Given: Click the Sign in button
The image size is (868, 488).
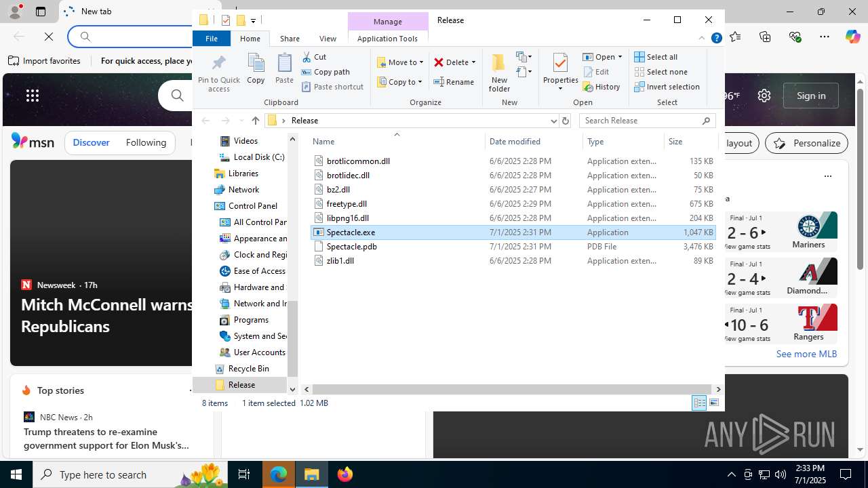Looking at the screenshot, I should 811,96.
